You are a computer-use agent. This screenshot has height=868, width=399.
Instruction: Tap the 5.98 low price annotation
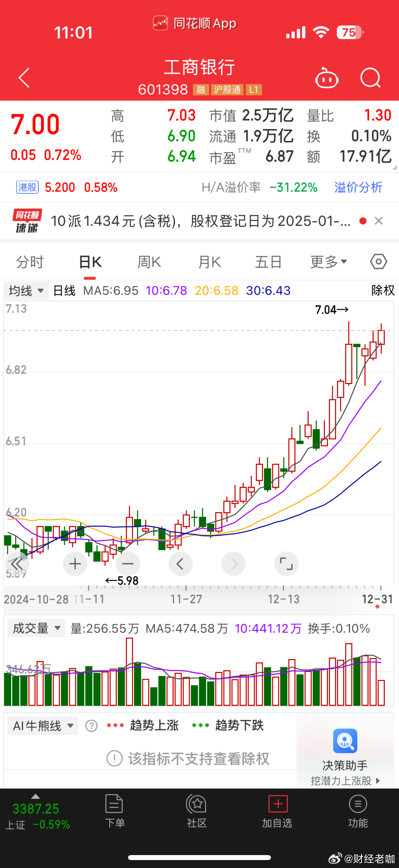coord(122,580)
